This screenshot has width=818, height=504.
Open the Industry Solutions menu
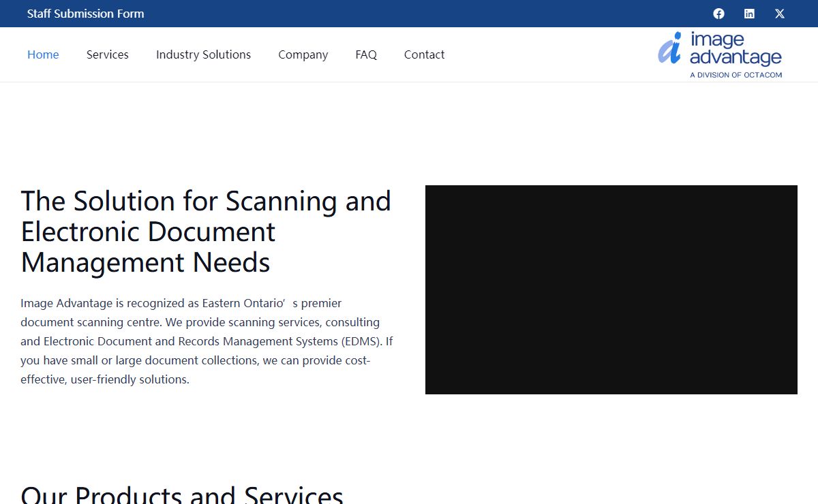click(203, 54)
